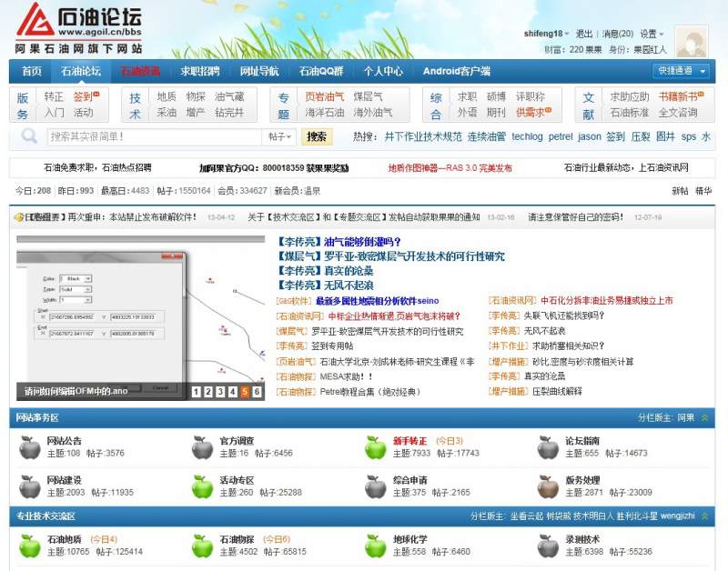Open the 煤层气 topic link
The height and width of the screenshot is (571, 728).
[x=368, y=96]
